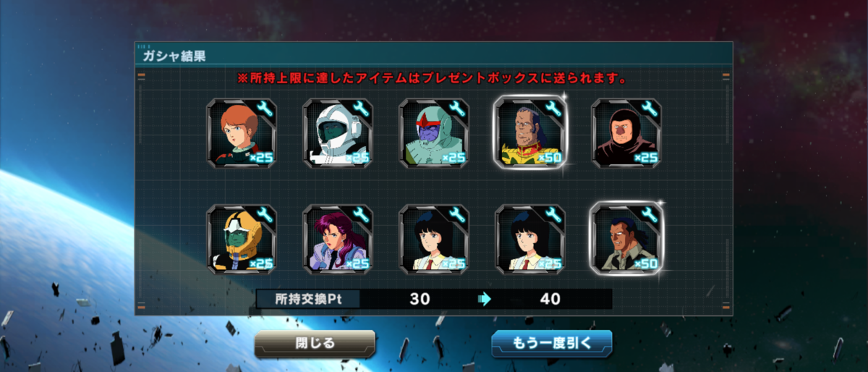Choose the dark-hooded bearded character card
This screenshot has height=372, width=868.
(626, 133)
